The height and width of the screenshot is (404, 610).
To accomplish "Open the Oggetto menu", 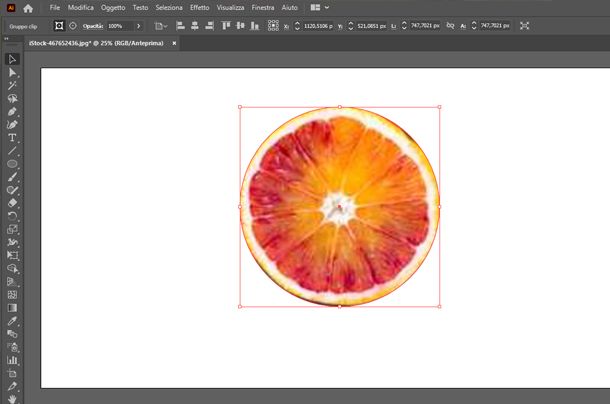I will [x=113, y=8].
